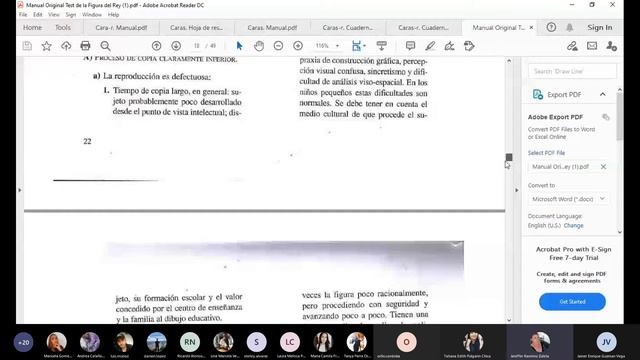This screenshot has height=360, width=640.
Task: Click the cloud upload icon
Action: [x=66, y=46]
